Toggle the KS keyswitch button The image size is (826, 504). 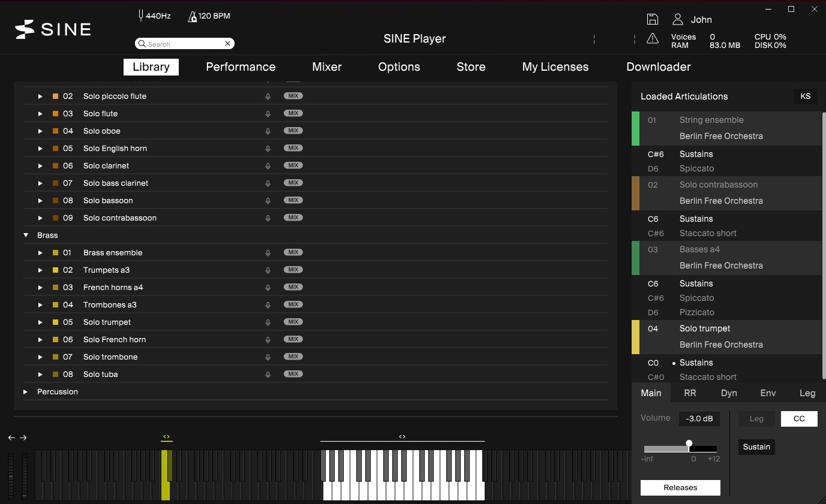pos(806,96)
